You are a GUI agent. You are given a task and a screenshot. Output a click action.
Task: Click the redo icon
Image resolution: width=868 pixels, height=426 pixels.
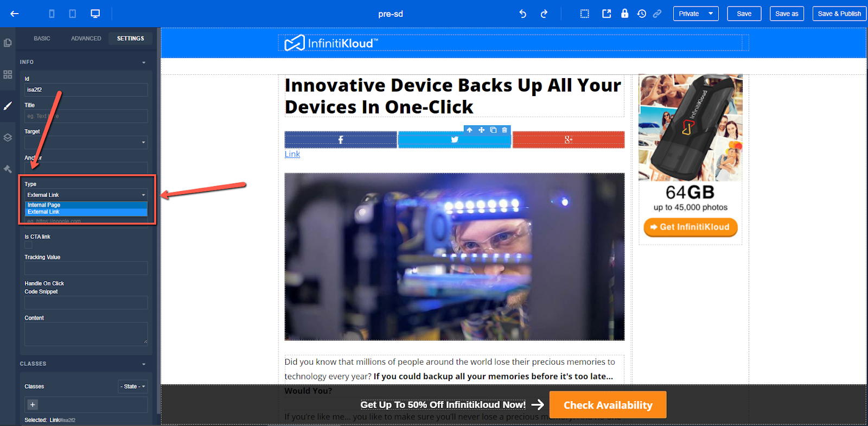(544, 14)
